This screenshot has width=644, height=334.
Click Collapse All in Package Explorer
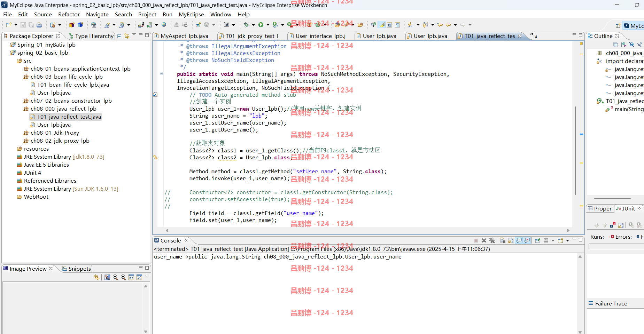coord(119,36)
